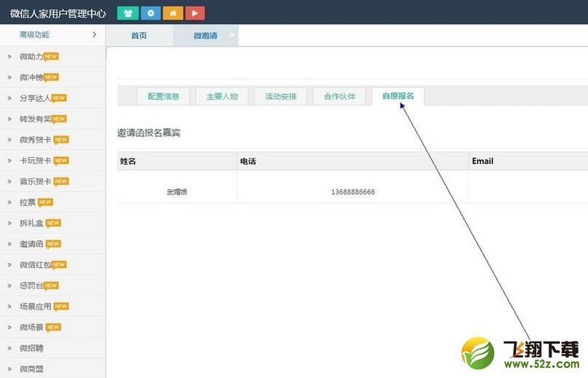Open 邀请函 in the sidebar
588x378 pixels.
point(52,244)
